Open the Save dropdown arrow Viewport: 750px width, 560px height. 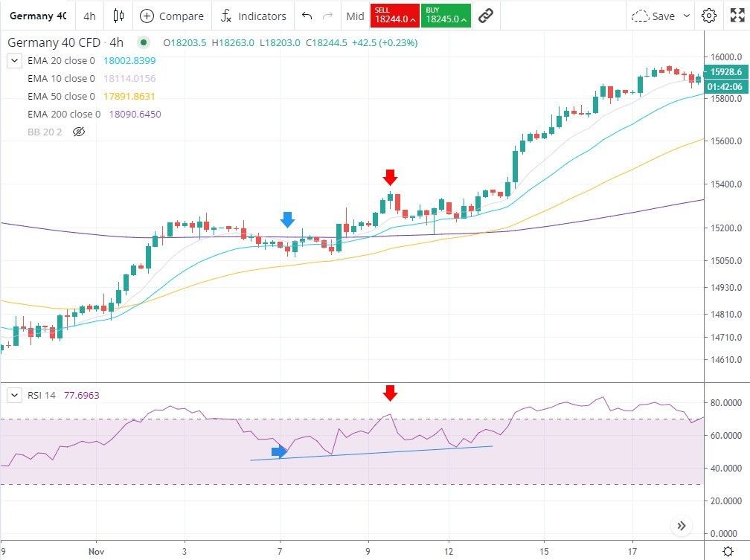pyautogui.click(x=686, y=16)
